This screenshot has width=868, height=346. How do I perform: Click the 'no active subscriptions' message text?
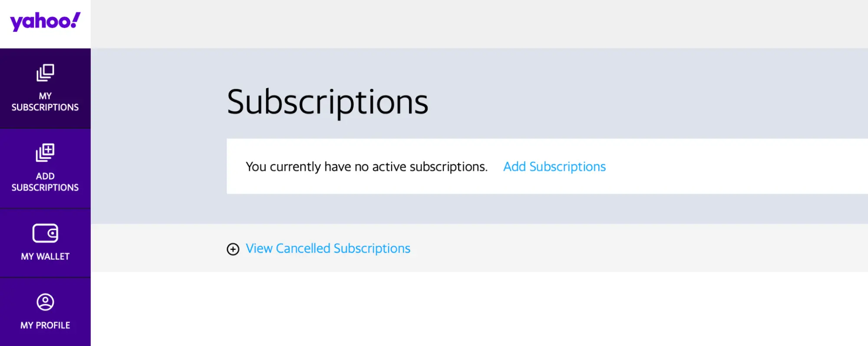366,166
